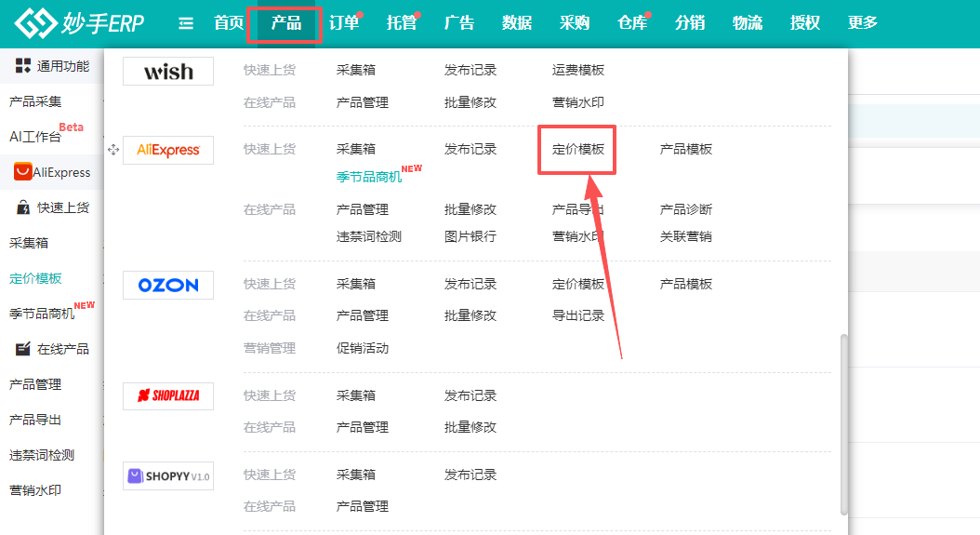Open Wish 营销水印 link
The image size is (980, 535).
coord(578,102)
